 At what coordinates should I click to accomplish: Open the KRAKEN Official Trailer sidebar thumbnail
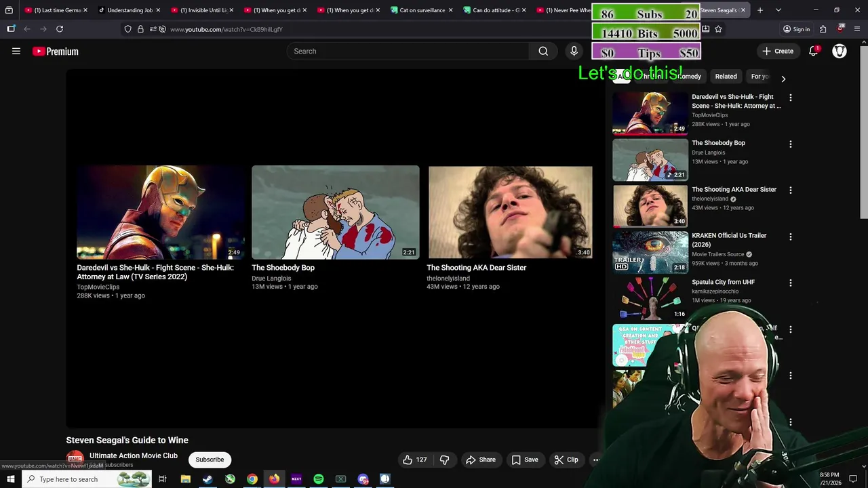click(650, 251)
